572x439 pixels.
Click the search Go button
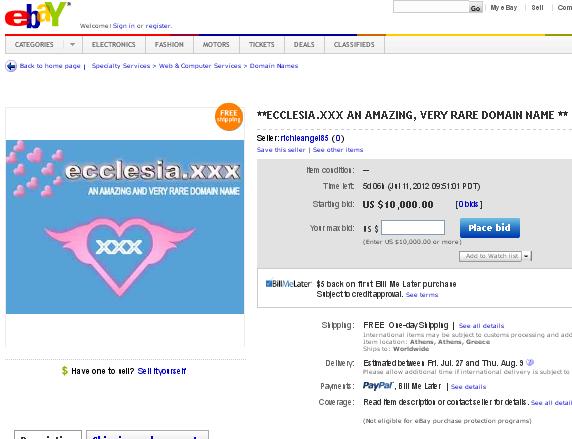point(475,8)
